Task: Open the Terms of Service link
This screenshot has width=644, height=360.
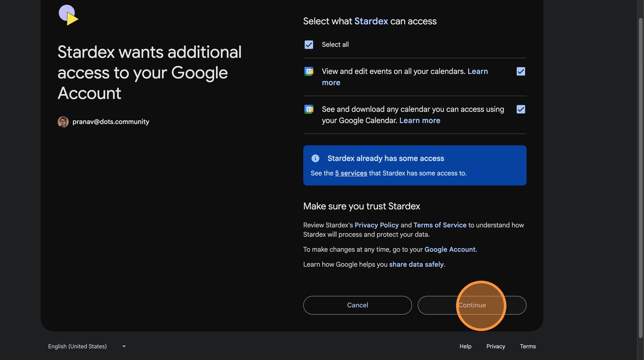Action: tap(440, 225)
